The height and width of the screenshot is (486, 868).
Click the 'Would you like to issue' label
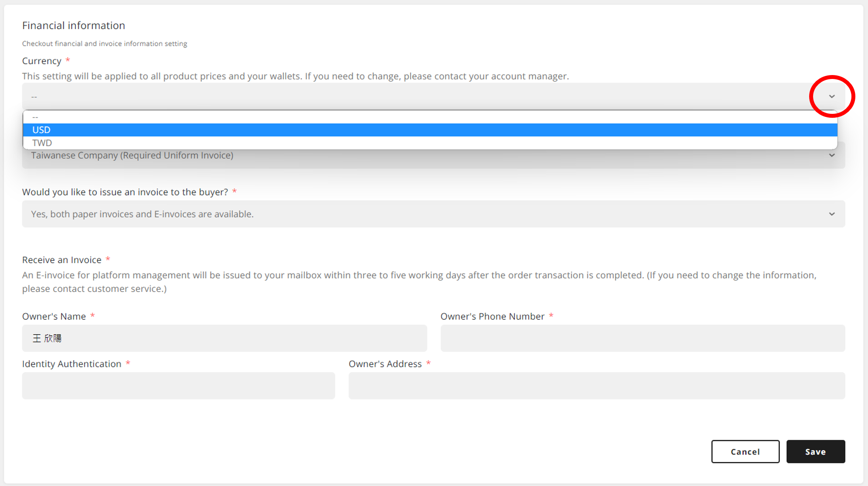coord(125,192)
